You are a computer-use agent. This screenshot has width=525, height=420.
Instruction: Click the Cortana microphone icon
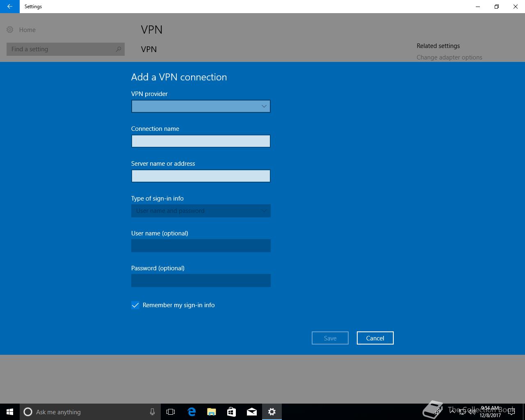(x=152, y=412)
